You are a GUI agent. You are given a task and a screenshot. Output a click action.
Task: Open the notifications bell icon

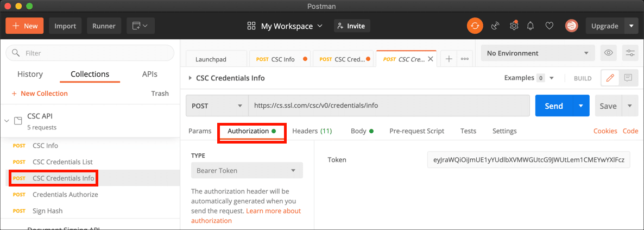[531, 26]
